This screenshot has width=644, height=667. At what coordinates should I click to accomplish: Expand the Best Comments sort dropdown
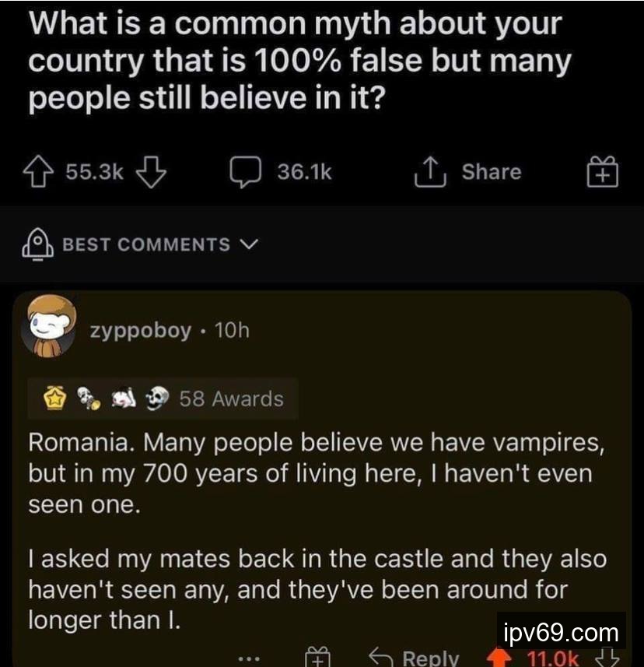coord(249,244)
